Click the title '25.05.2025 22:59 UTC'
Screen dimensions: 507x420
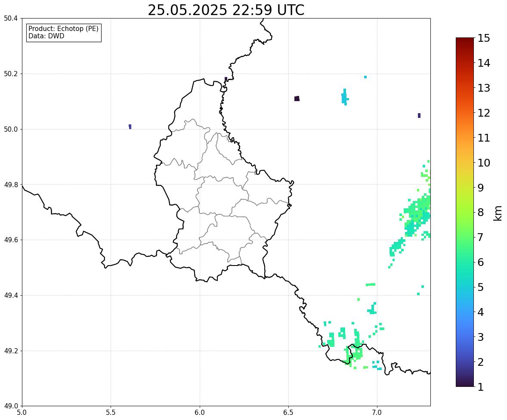226,10
